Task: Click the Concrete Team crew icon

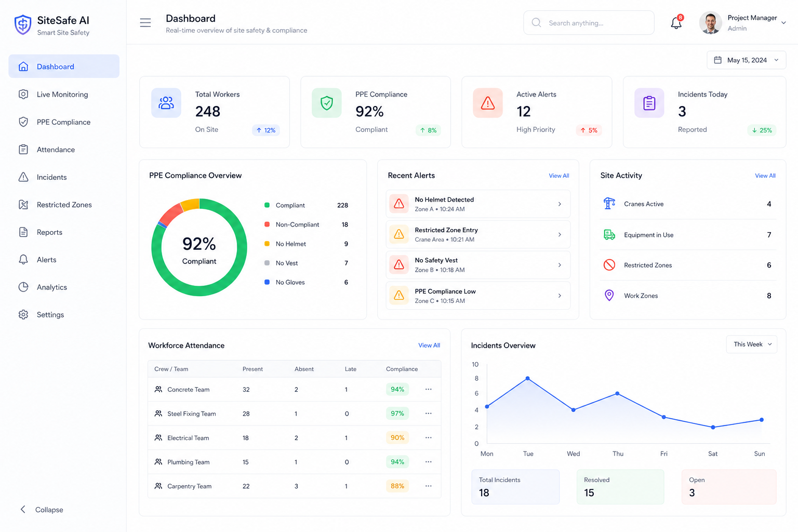Action: [x=158, y=389]
